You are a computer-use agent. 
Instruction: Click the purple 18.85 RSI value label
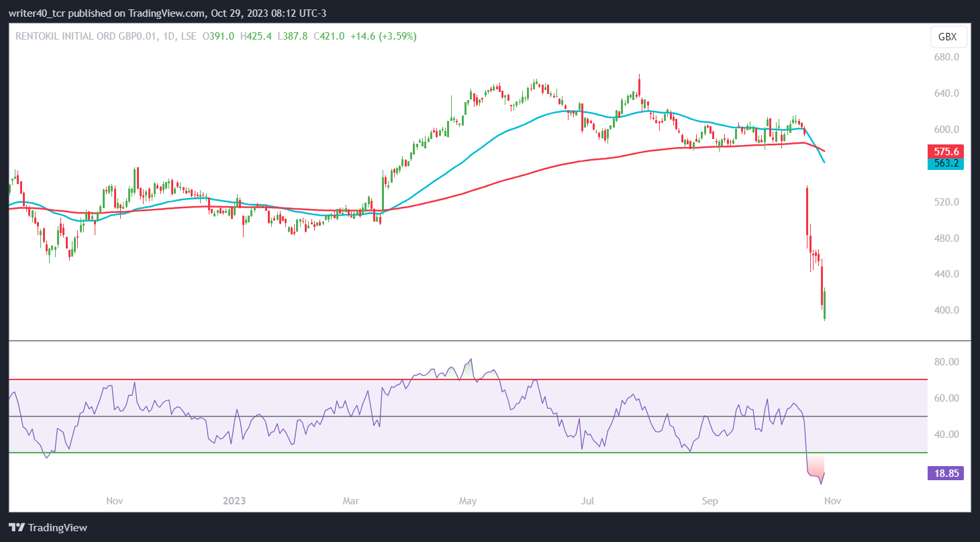tap(946, 473)
